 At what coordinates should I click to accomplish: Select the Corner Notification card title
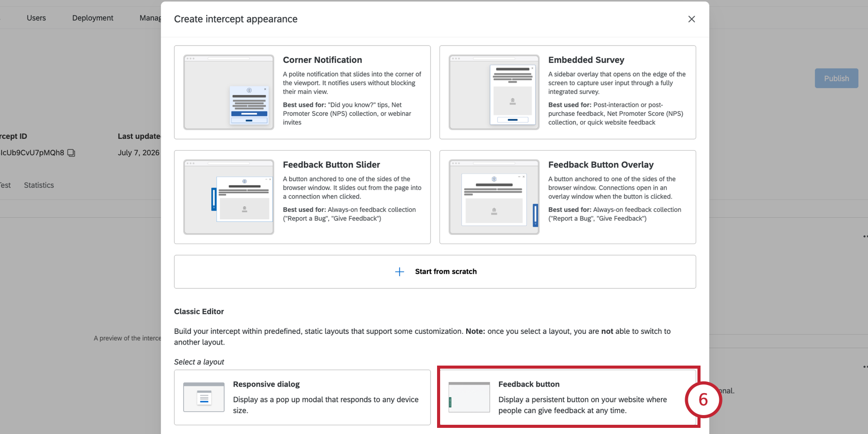point(322,60)
